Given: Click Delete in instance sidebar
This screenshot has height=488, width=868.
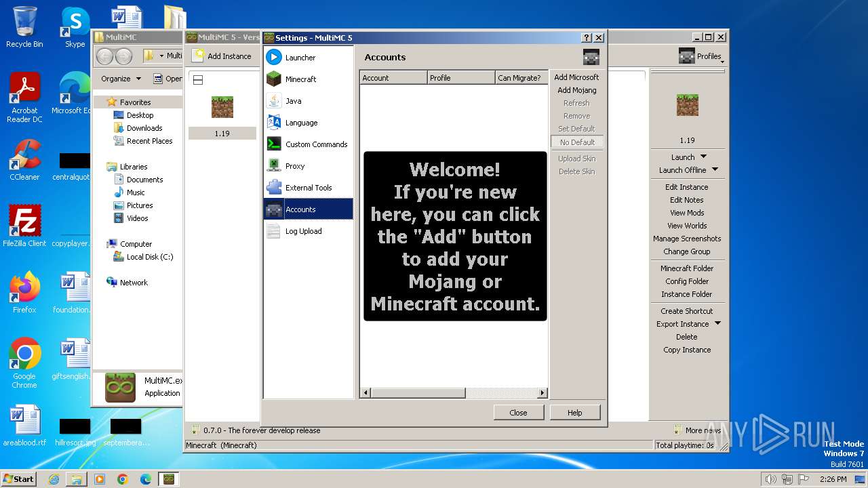Looking at the screenshot, I should point(686,337).
